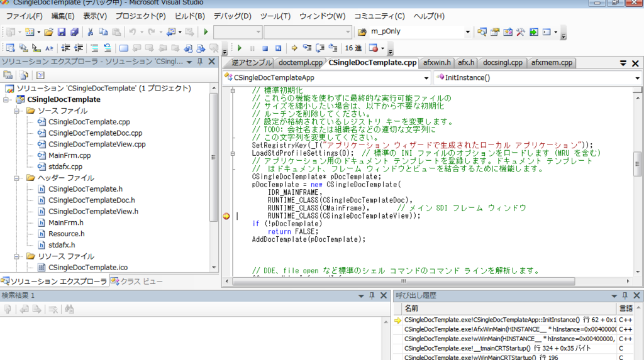Open the editor tab list dropdown arrow
Viewport: 644px width, 360px height.
tap(623, 63)
